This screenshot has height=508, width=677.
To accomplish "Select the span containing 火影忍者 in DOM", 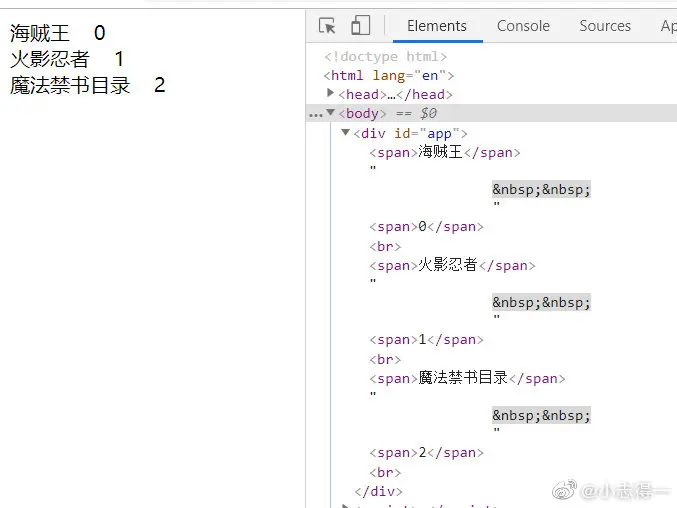I will [x=452, y=265].
